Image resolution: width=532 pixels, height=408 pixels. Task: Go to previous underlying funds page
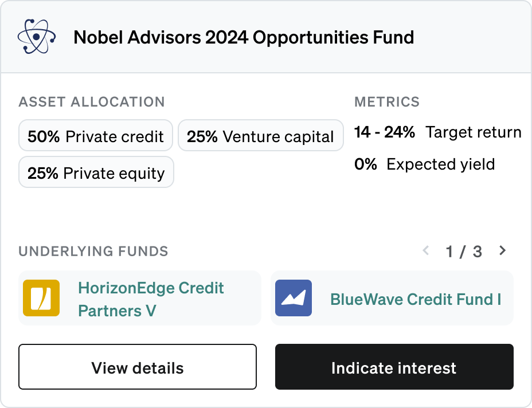(x=426, y=250)
